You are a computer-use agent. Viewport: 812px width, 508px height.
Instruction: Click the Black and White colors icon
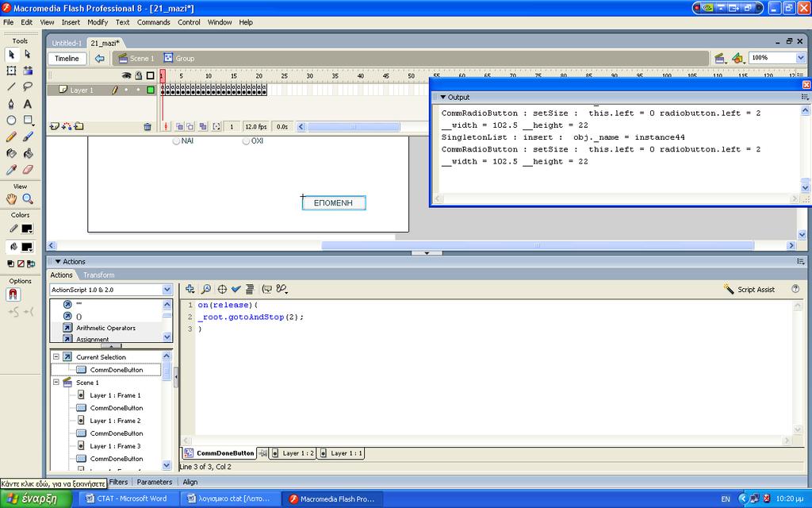click(x=11, y=264)
